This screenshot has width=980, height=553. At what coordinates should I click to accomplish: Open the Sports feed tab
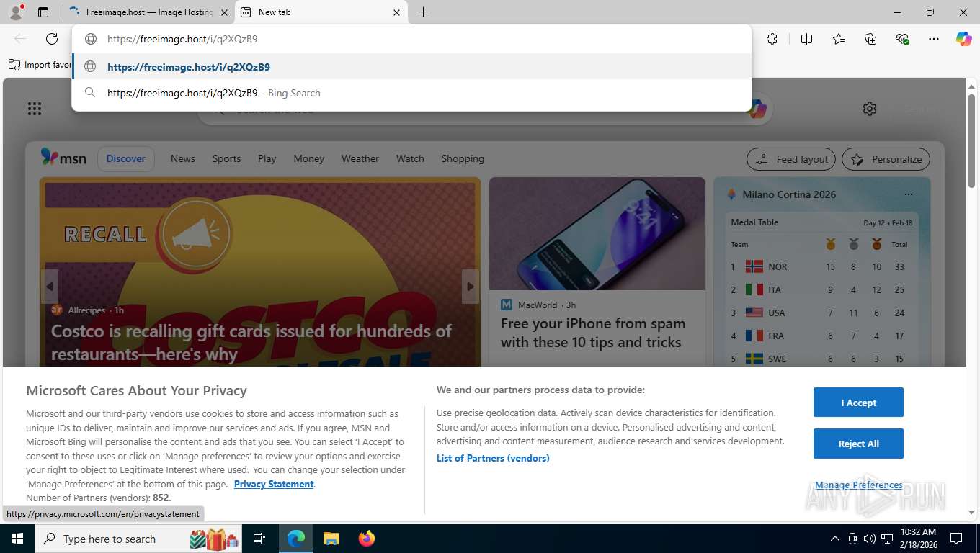tap(226, 158)
